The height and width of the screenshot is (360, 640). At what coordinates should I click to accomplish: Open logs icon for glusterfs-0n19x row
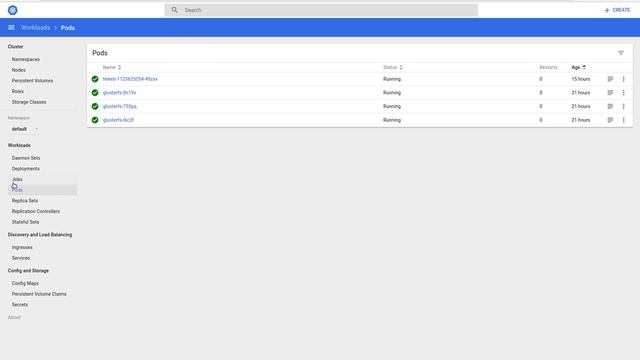pyautogui.click(x=610, y=93)
